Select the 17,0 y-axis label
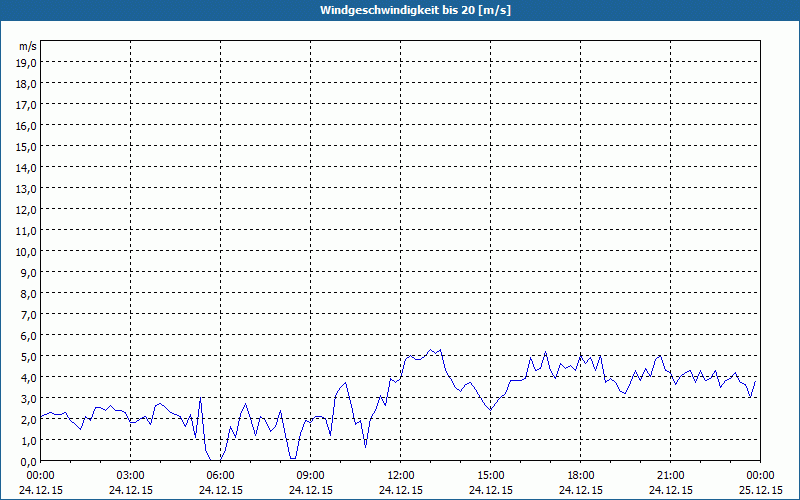The image size is (800, 500). (x=26, y=105)
